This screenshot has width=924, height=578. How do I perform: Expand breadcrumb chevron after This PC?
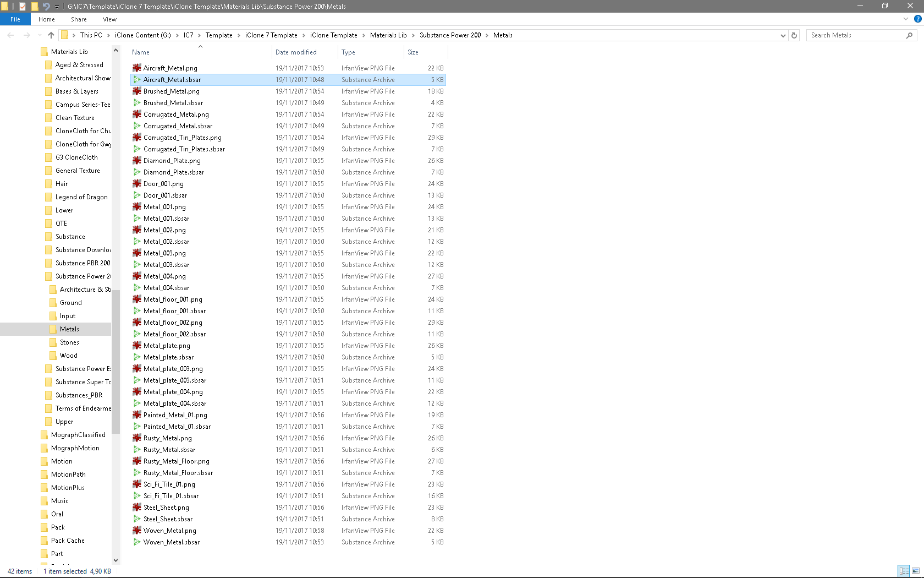[x=108, y=35]
